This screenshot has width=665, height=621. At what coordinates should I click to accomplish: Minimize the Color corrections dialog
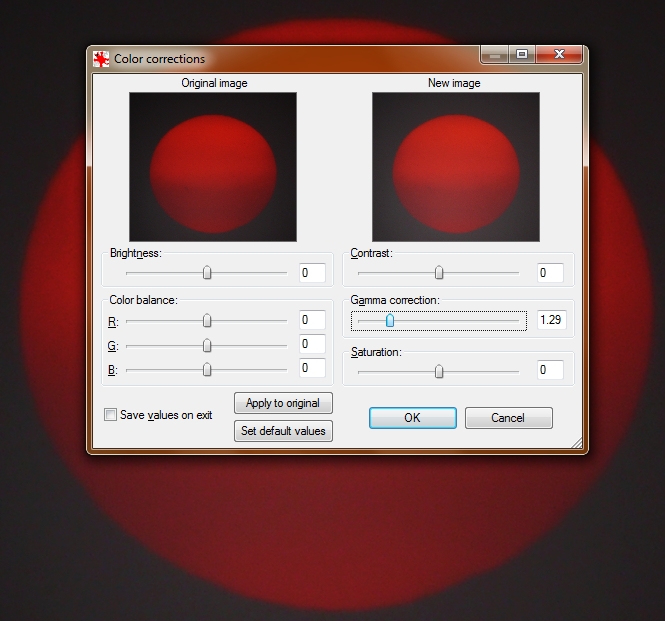click(x=495, y=55)
